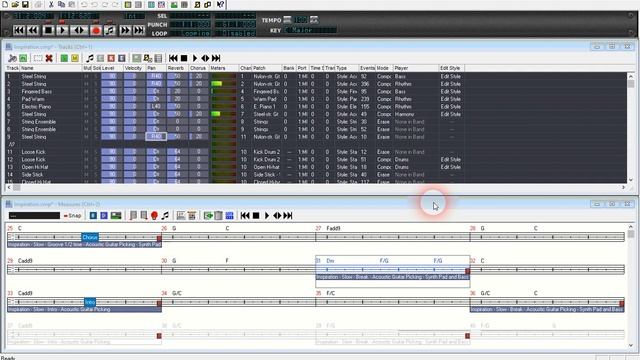Viewport: 640px width, 360px height.
Task: Click Pan control of Electric Piano track
Action: pos(156,107)
